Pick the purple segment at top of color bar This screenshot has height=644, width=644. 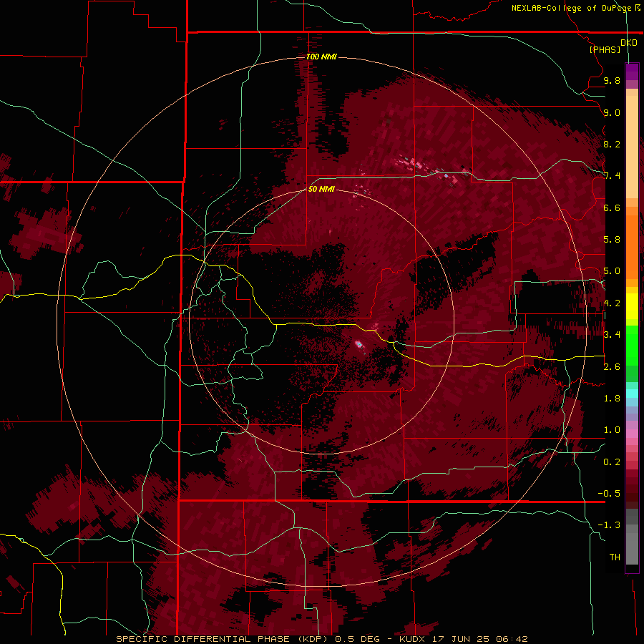click(x=632, y=72)
